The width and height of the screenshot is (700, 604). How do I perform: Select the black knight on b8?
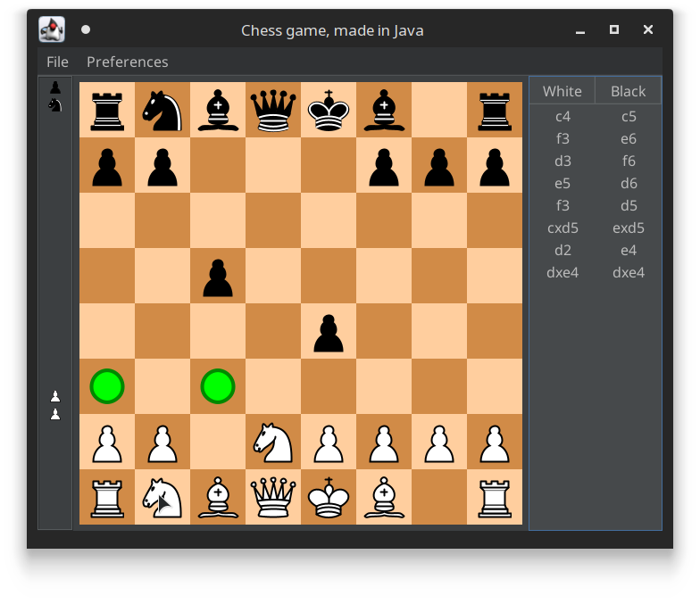click(162, 110)
